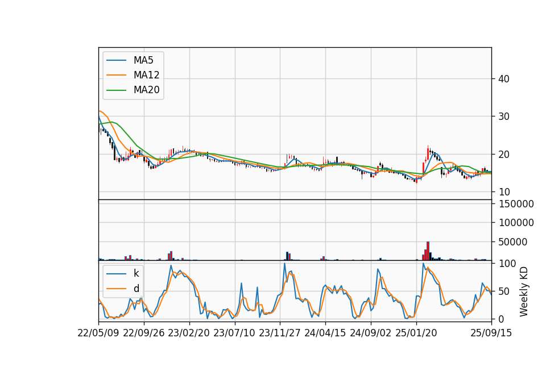Click the 25/01/20 date tick label
This screenshot has height=392, width=546.
[x=416, y=333]
